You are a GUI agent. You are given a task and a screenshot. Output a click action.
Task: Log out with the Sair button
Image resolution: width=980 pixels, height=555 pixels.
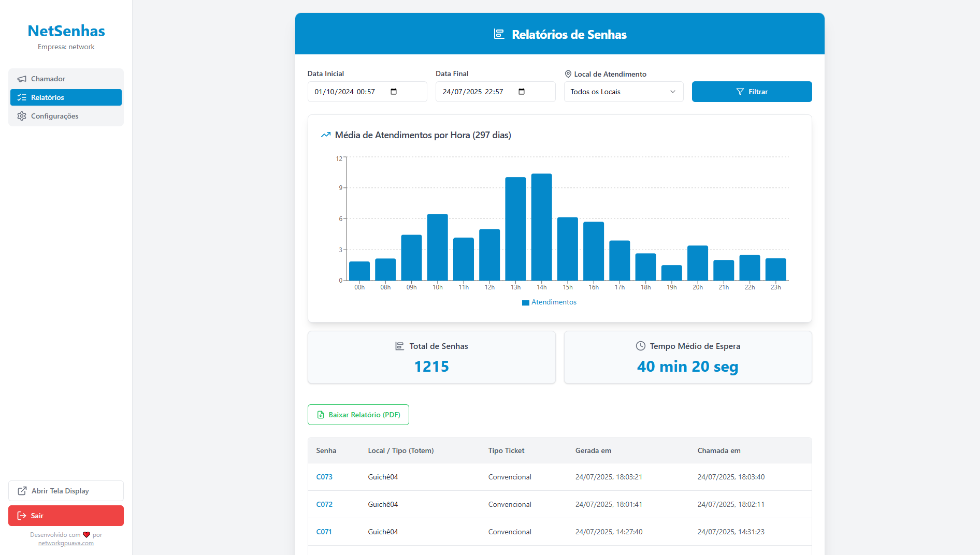pyautogui.click(x=66, y=516)
